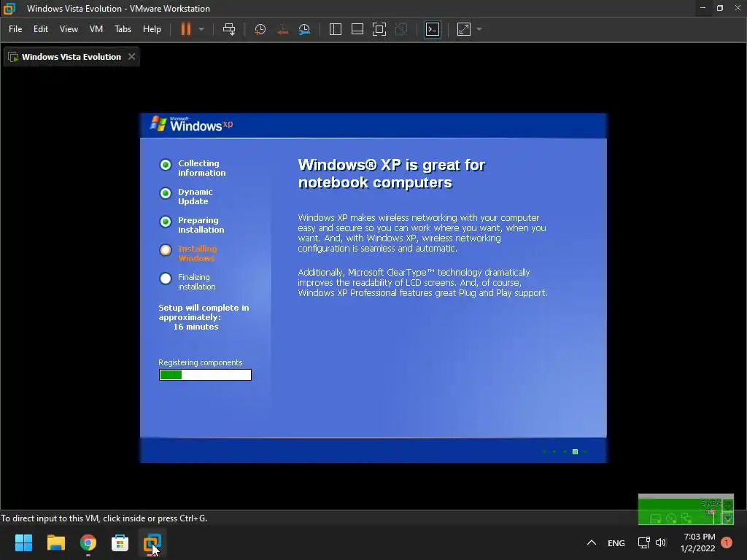The width and height of the screenshot is (747, 560).
Task: Open the VM menu
Action: coord(96,29)
